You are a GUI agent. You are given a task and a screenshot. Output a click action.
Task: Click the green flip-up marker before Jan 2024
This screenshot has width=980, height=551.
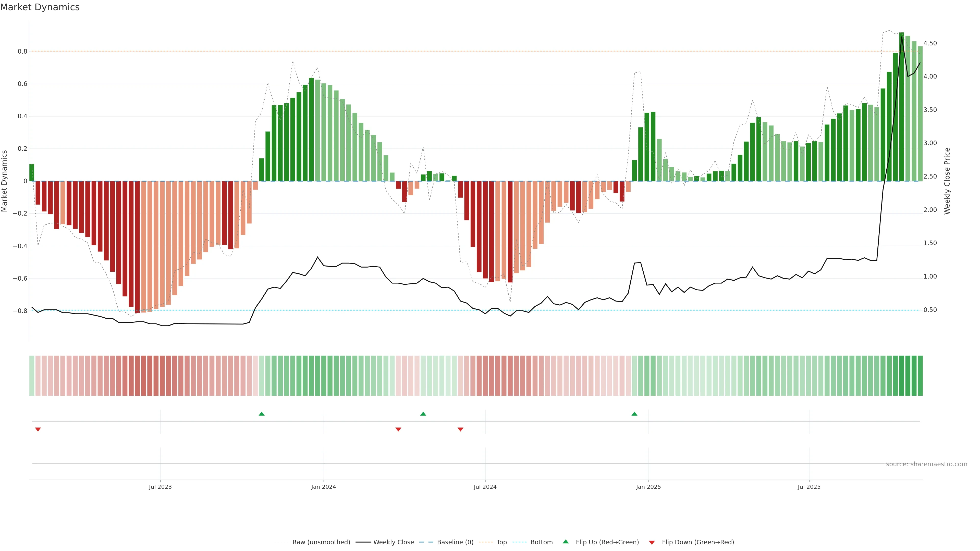coord(261,414)
